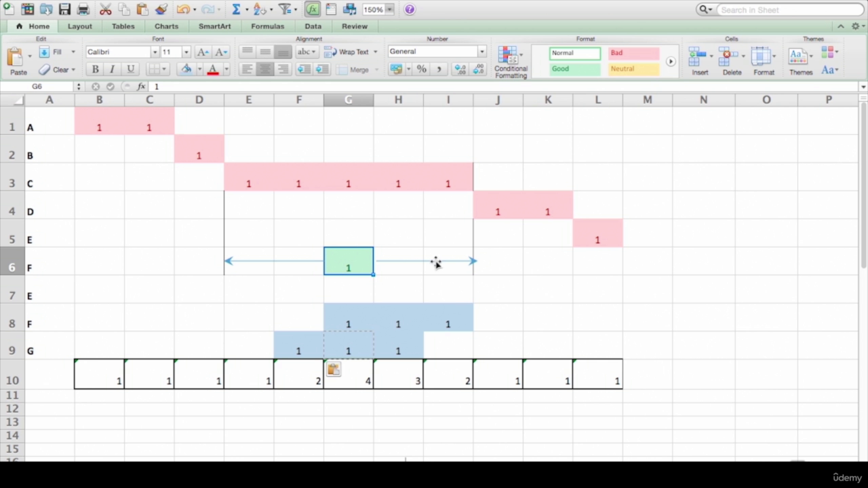The image size is (868, 488).
Task: Open the theme colors swatch dropdown
Action: pos(830,52)
